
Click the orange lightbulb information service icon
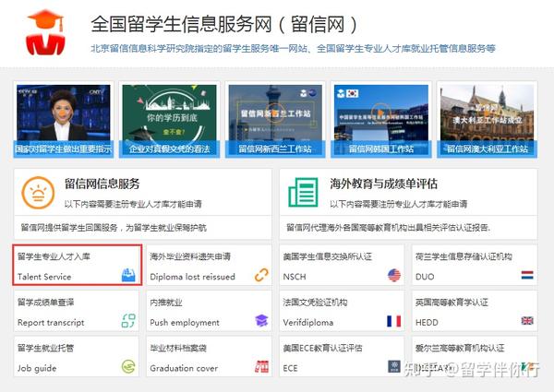pyautogui.click(x=38, y=193)
